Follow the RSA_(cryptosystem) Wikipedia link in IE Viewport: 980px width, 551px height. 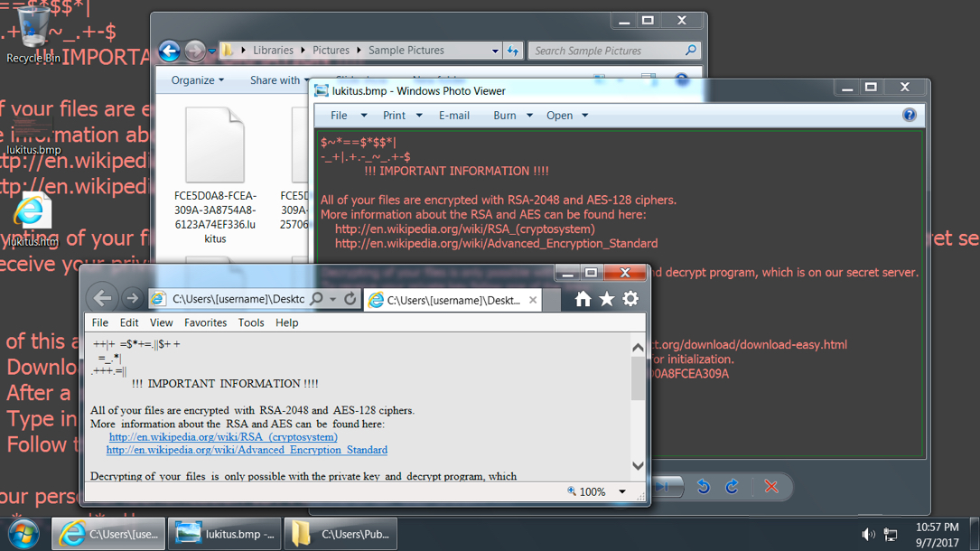(223, 436)
